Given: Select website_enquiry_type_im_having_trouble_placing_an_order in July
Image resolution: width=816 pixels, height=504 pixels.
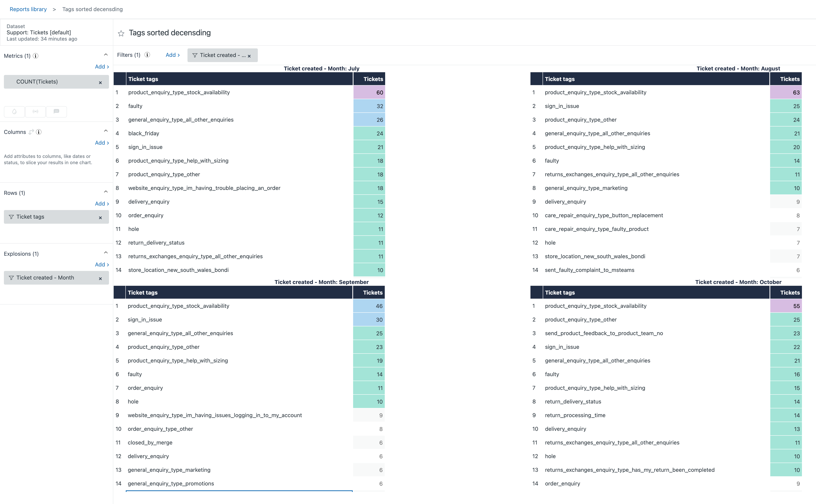Looking at the screenshot, I should point(204,188).
